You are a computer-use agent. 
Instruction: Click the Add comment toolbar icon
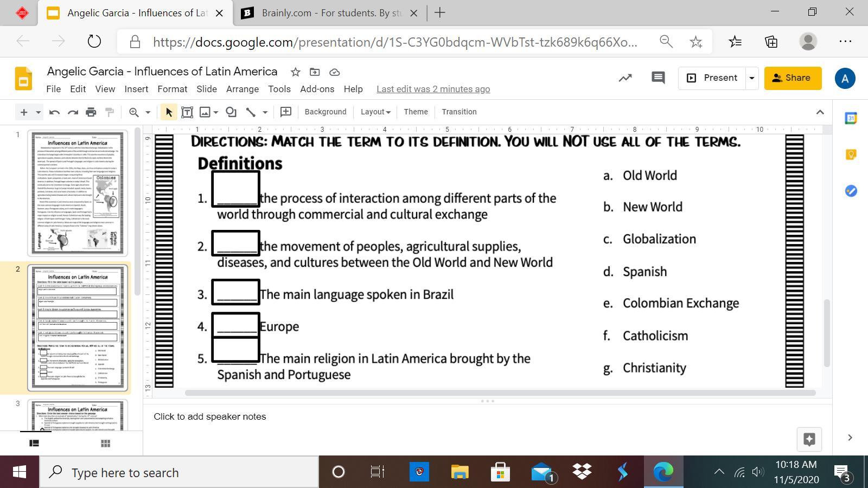click(x=285, y=112)
